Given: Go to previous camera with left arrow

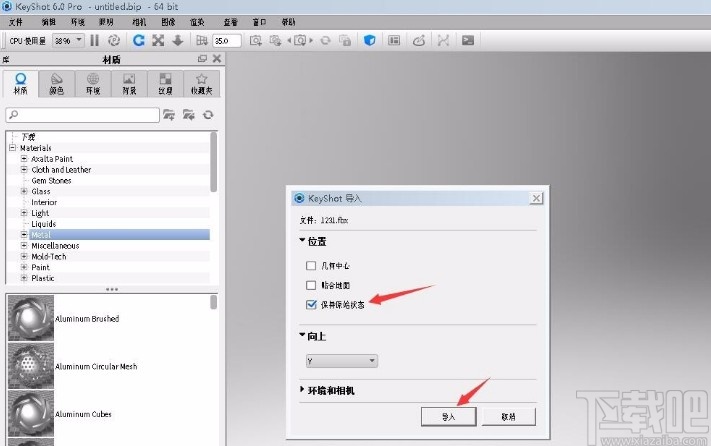Looking at the screenshot, I should tap(289, 40).
